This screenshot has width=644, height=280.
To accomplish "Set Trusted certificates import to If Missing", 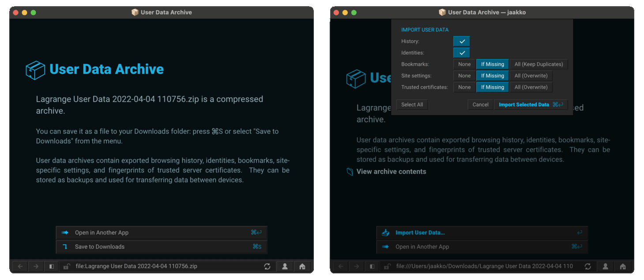I will tap(493, 87).
